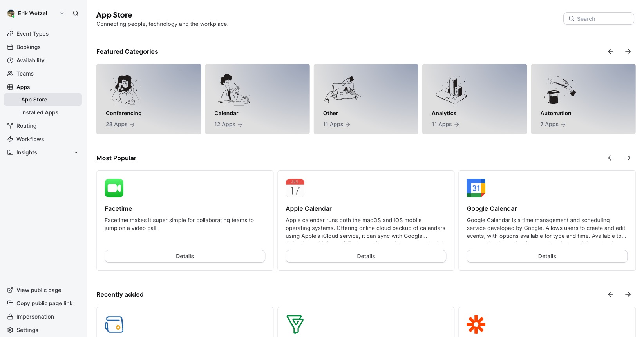Open the Workflows sidebar item

tap(30, 139)
